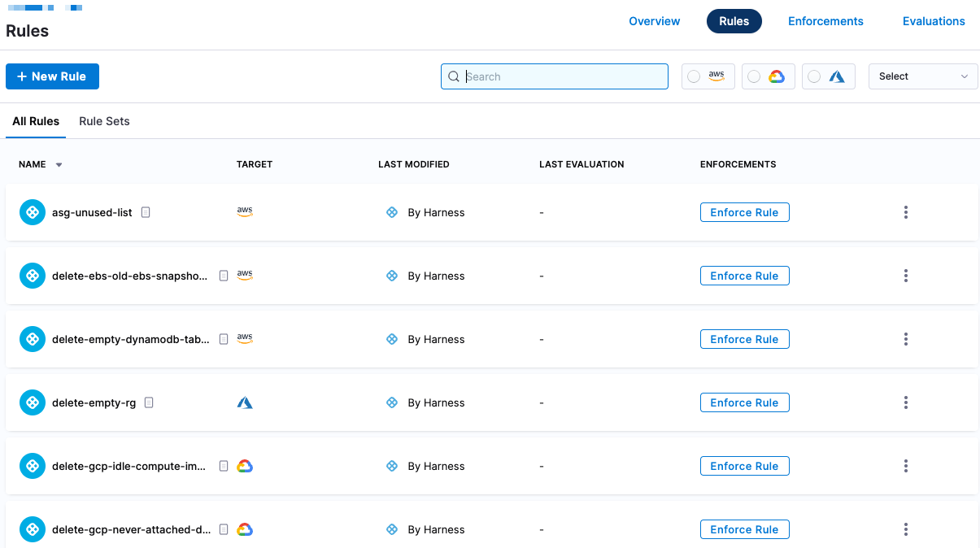
Task: Click the Google Cloud icon in delete-gcp-idle-compute row
Action: point(245,466)
